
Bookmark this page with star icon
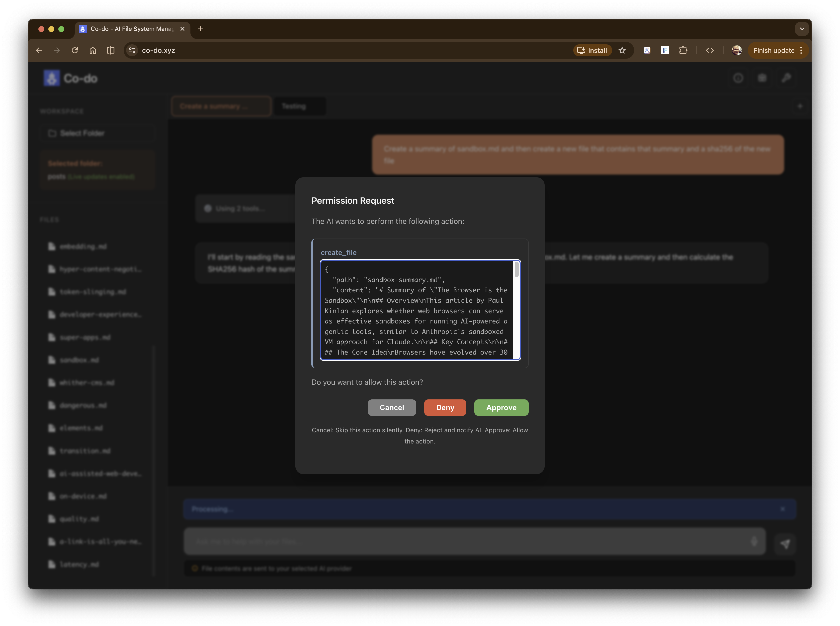[x=622, y=50]
